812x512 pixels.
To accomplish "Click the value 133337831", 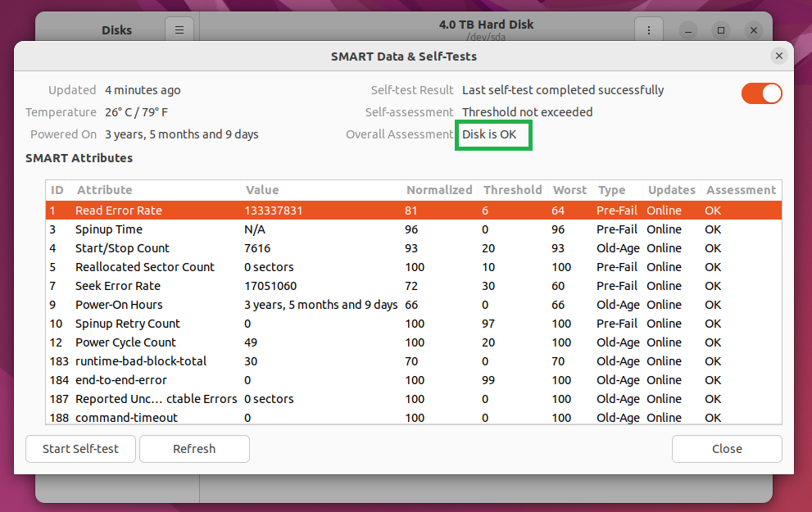I will [x=274, y=211].
